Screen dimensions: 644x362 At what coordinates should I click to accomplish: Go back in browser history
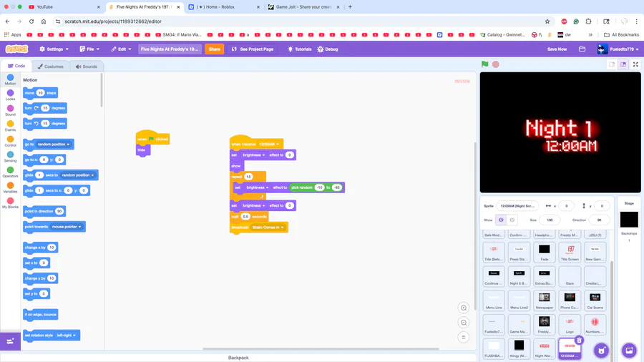click(x=7, y=21)
